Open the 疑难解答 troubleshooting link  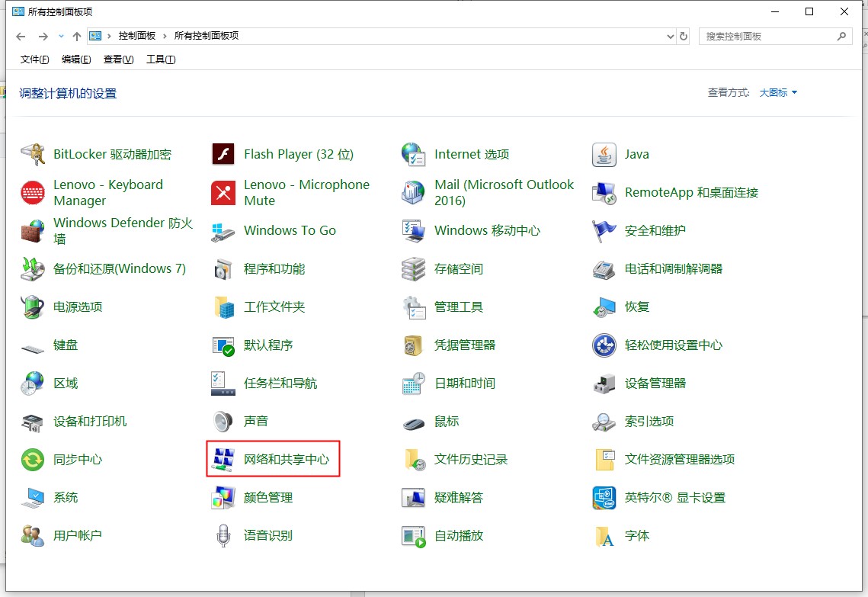459,497
